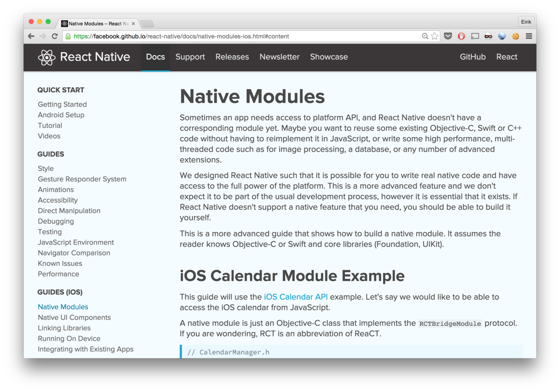Open Android Setup in the sidebar

(61, 115)
